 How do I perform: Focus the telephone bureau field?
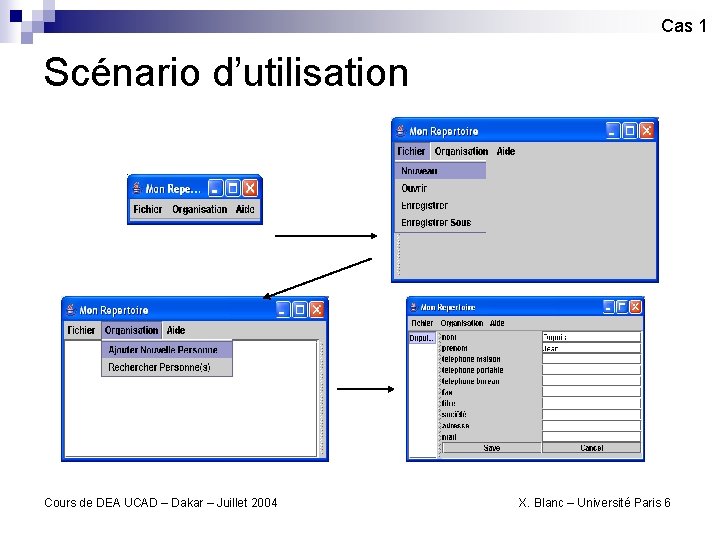coord(591,381)
